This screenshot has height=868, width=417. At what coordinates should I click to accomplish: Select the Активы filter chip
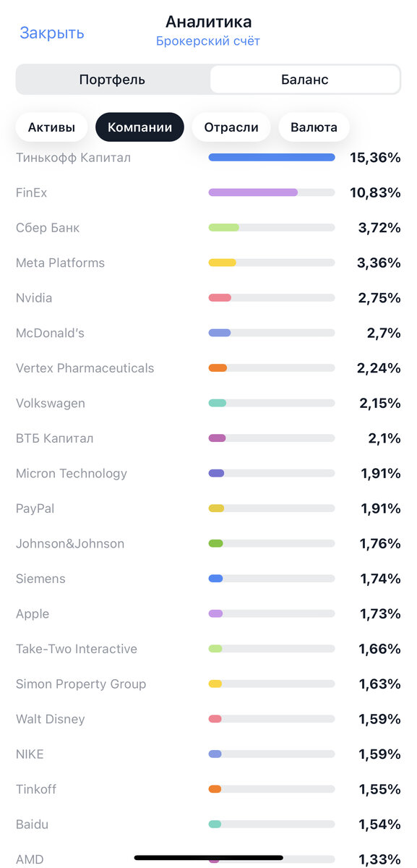(x=51, y=127)
